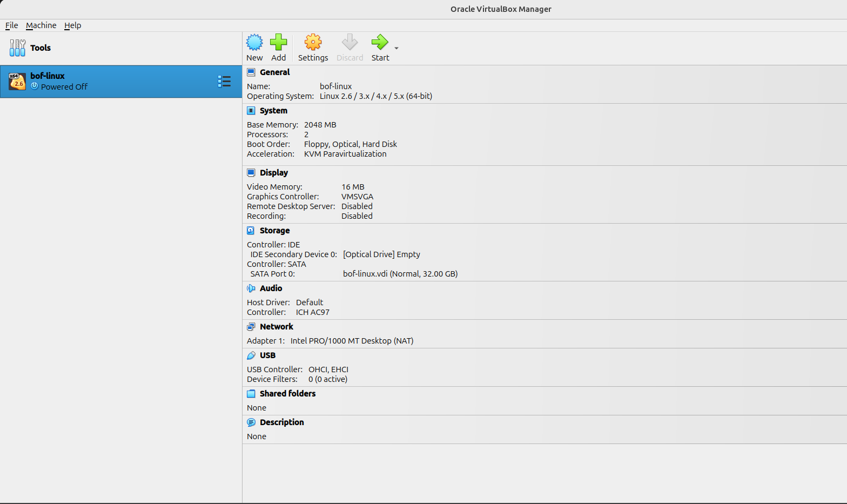Open the Machine menu

pyautogui.click(x=41, y=25)
